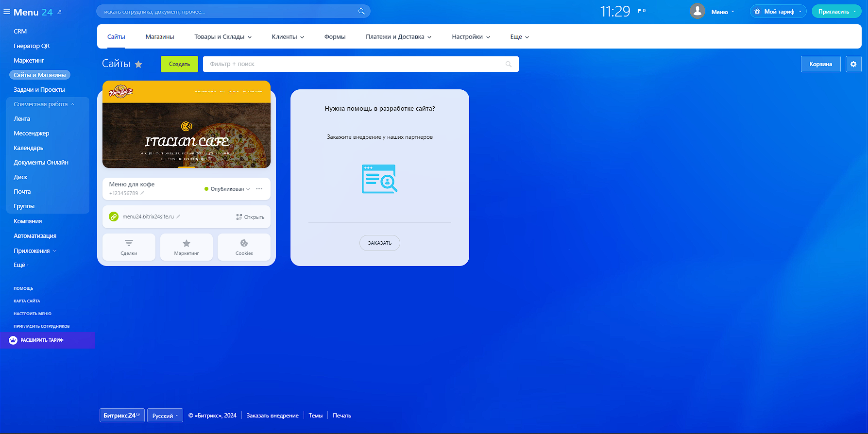The height and width of the screenshot is (434, 868).
Task: Open page settings gear icon
Action: [x=853, y=64]
